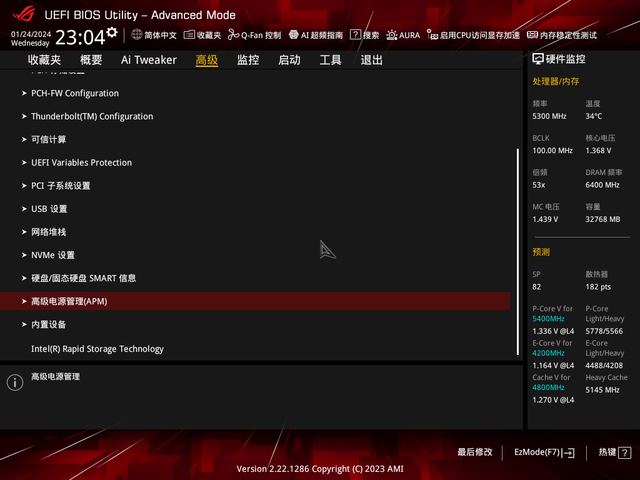Click the 收藏夹 favorites icon in toolbar
Viewport: 640px width, 480px height.
(189, 35)
